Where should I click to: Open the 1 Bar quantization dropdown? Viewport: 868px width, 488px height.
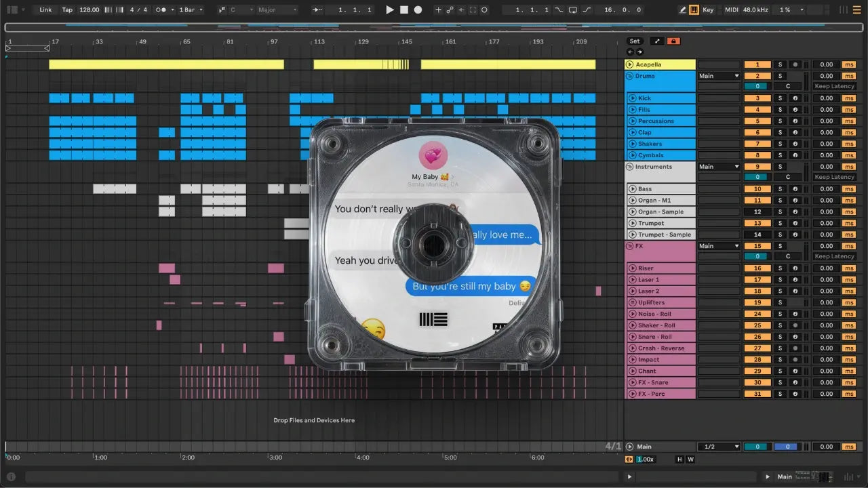(x=190, y=10)
